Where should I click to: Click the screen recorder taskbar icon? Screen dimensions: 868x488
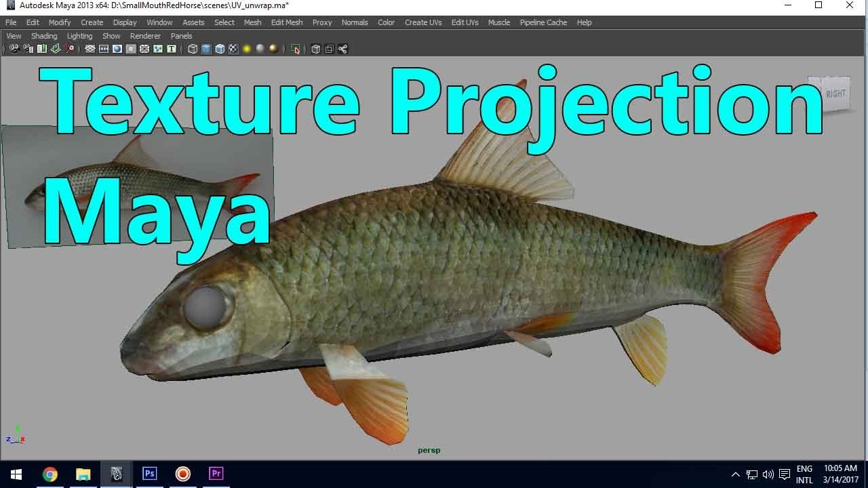point(182,474)
